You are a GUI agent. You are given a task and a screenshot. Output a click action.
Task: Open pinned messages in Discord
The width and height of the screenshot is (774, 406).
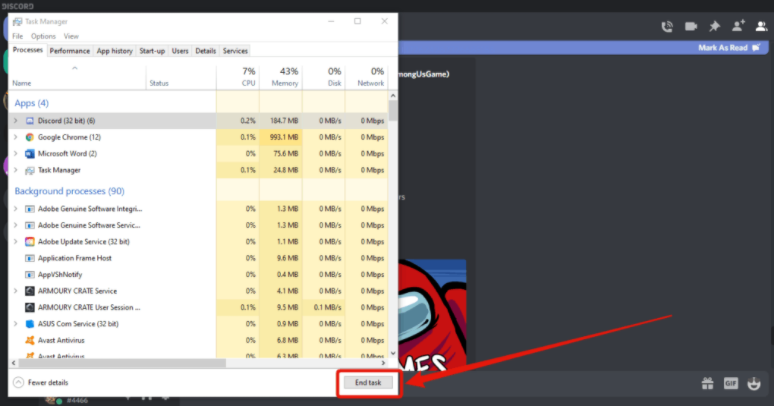pyautogui.click(x=714, y=26)
